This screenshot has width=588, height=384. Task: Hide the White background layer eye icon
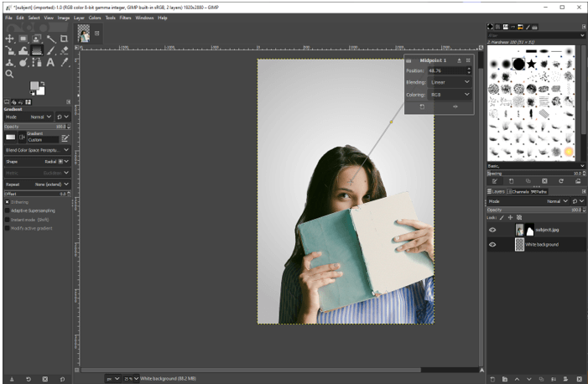click(x=492, y=245)
